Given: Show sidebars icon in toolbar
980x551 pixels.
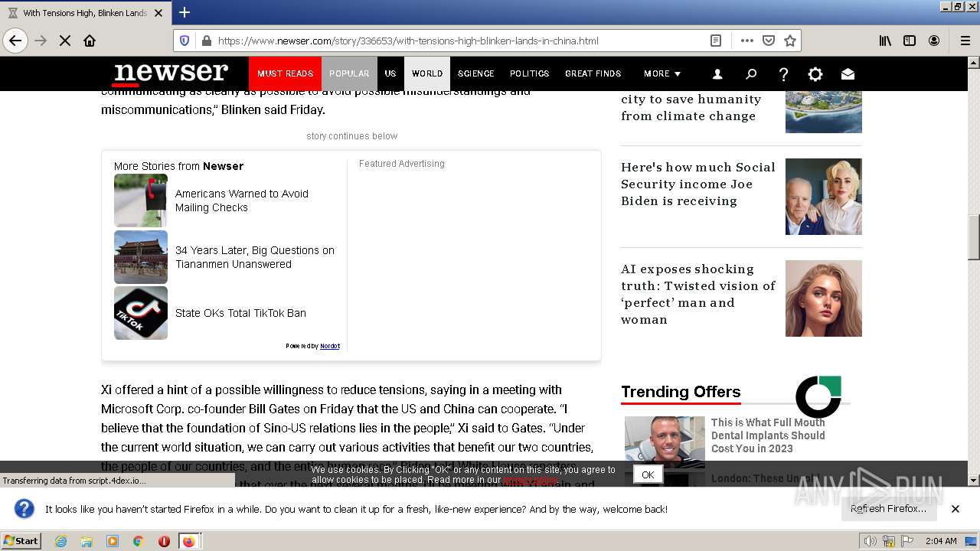Looking at the screenshot, I should 910,41.
